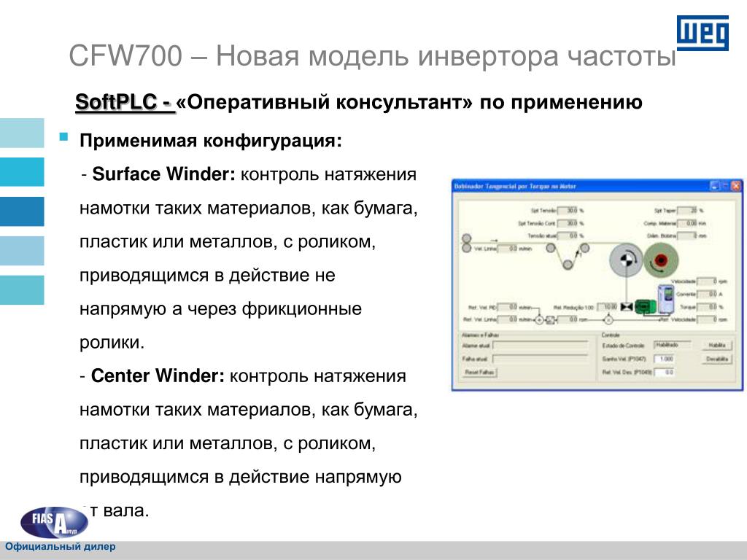Minimize the Bobinador Tangencial window
Image resolution: width=747 pixels, height=560 pixels.
point(715,186)
